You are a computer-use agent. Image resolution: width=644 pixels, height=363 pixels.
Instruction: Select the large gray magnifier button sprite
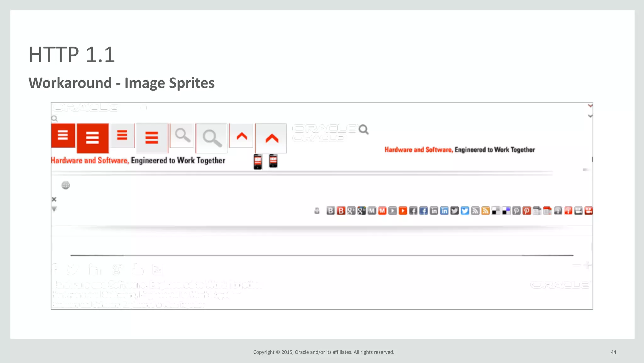point(211,138)
